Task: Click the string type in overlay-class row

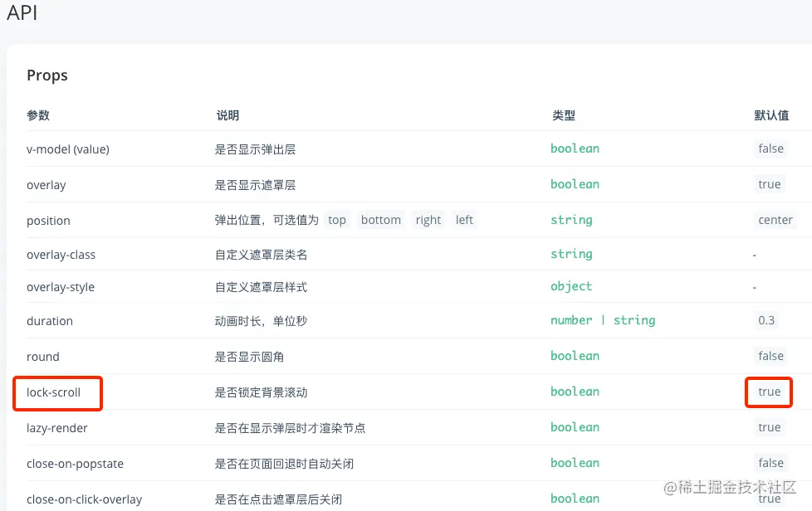Action: point(571,255)
